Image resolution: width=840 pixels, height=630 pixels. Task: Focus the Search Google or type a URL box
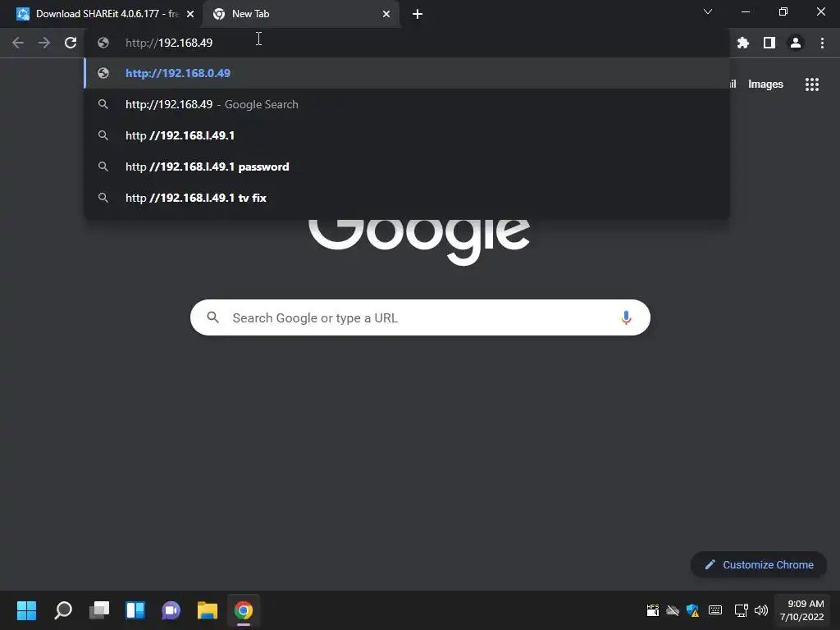(420, 317)
